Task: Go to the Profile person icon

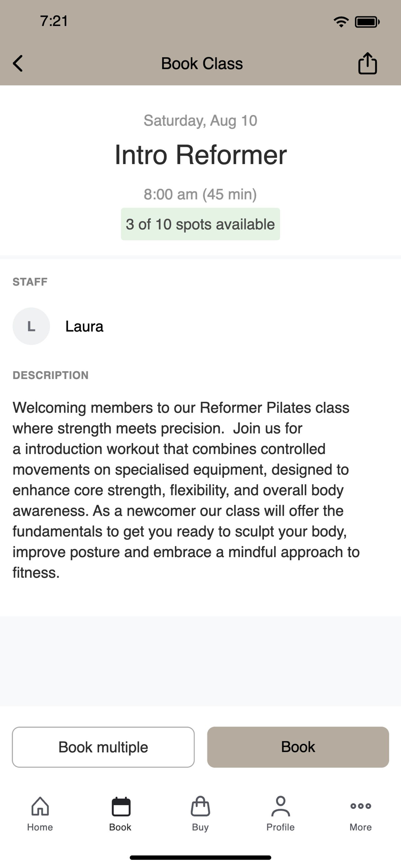Action: click(280, 806)
